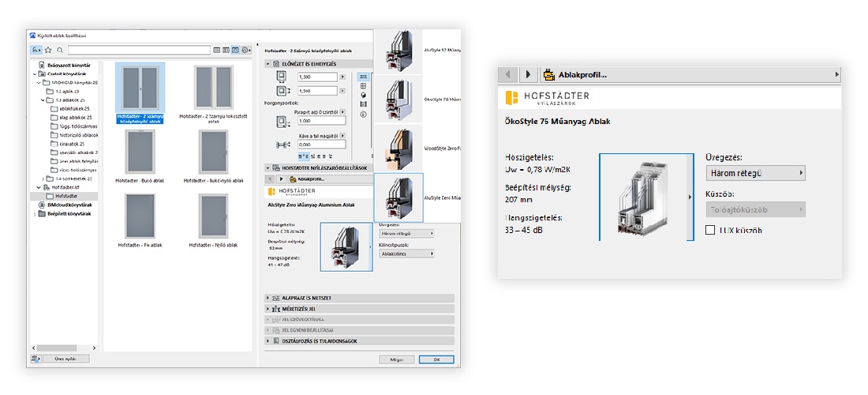Open the Három rétegű glazing dropdown in dialog
Image resolution: width=868 pixels, height=395 pixels.
406,234
